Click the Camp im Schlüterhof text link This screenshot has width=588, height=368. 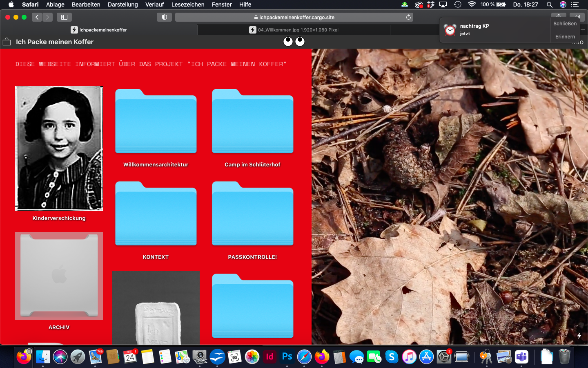pyautogui.click(x=252, y=165)
